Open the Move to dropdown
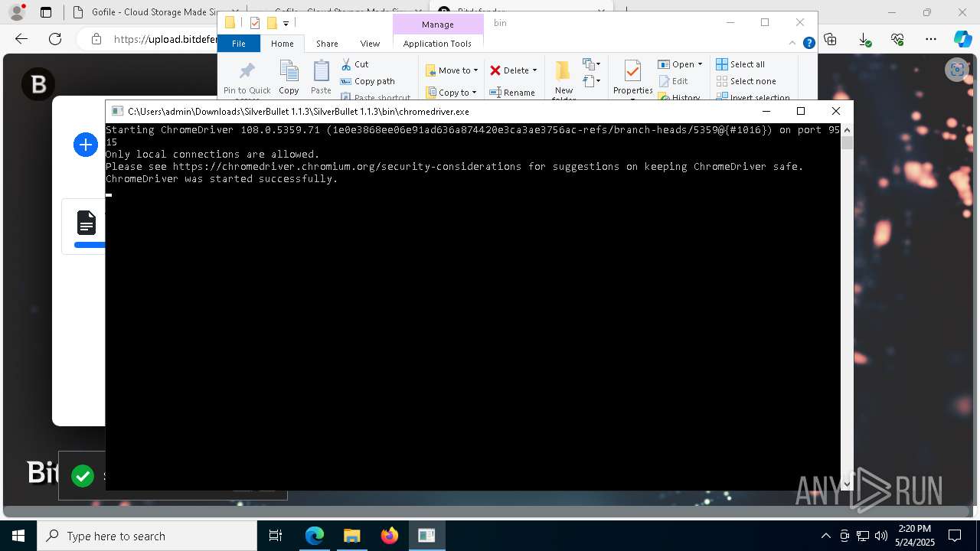 pos(452,70)
